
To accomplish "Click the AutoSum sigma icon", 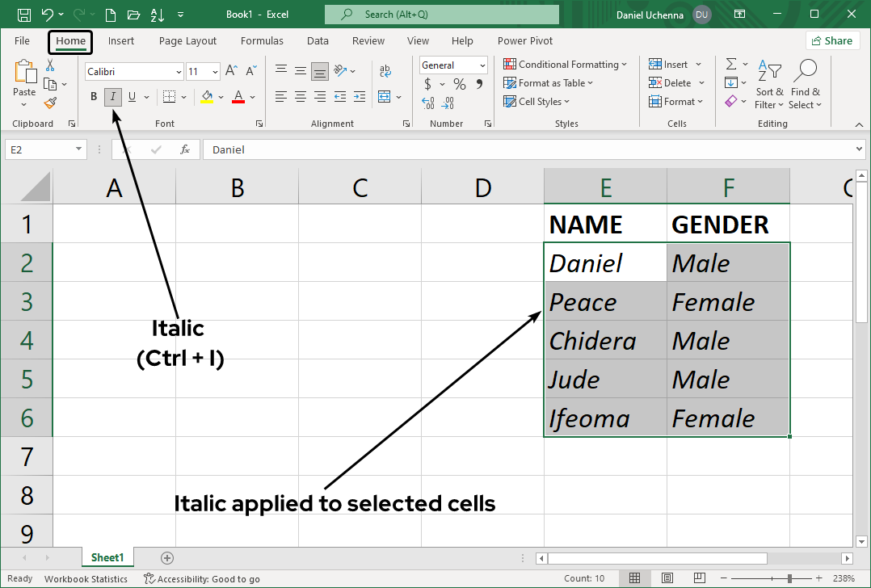I will coord(731,65).
